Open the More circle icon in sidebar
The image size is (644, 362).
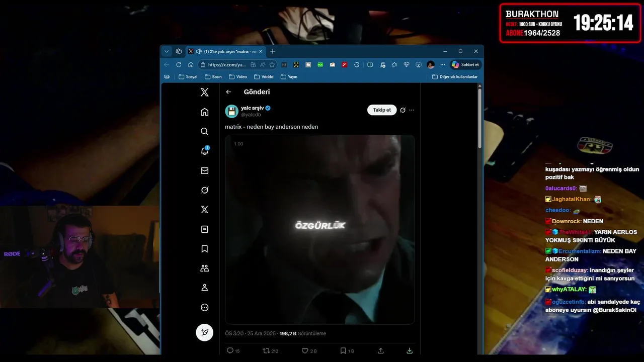click(x=204, y=307)
